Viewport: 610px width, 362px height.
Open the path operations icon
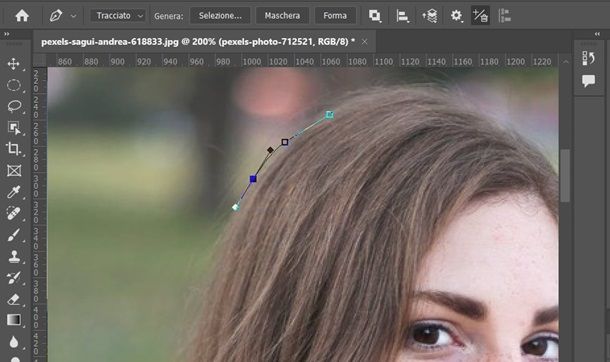[375, 16]
